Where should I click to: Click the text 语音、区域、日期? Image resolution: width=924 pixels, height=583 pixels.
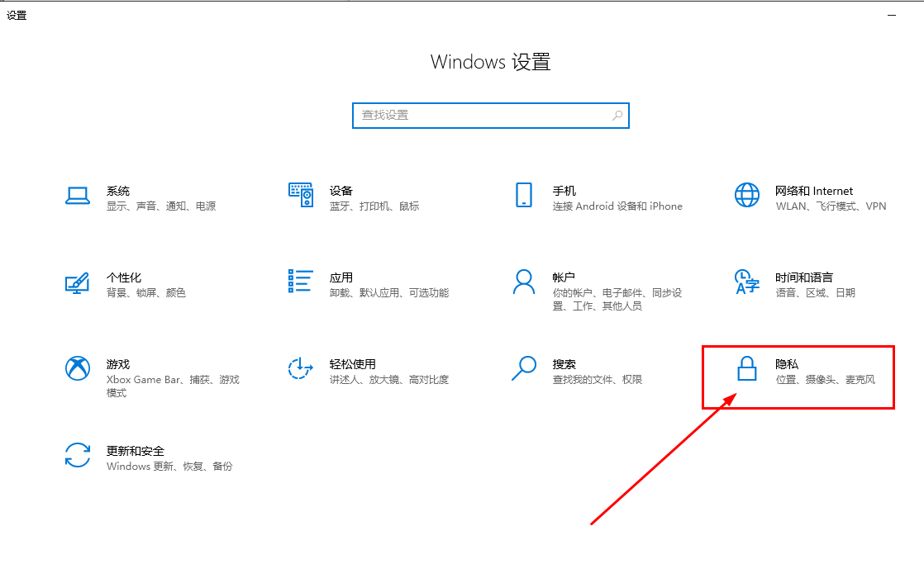pyautogui.click(x=815, y=292)
